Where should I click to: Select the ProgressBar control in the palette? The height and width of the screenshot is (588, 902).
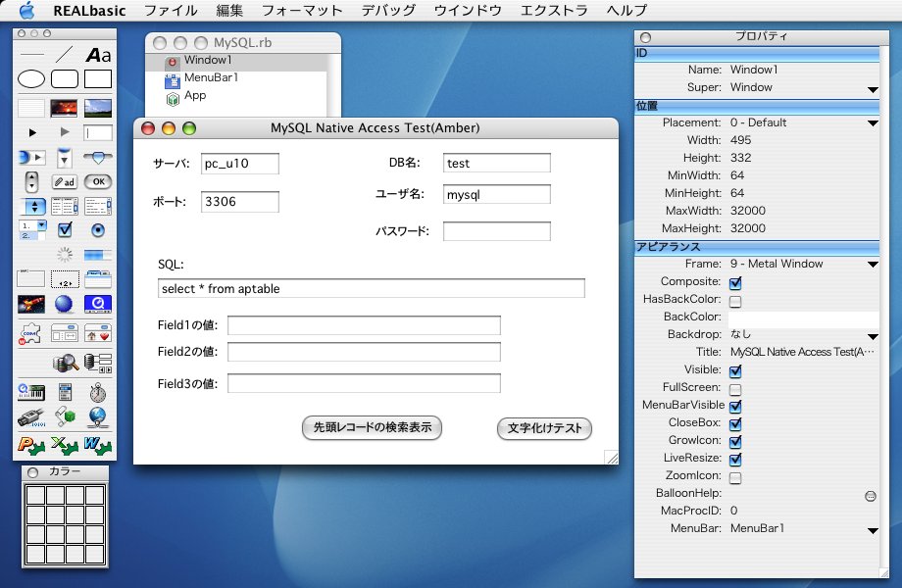coord(98,255)
